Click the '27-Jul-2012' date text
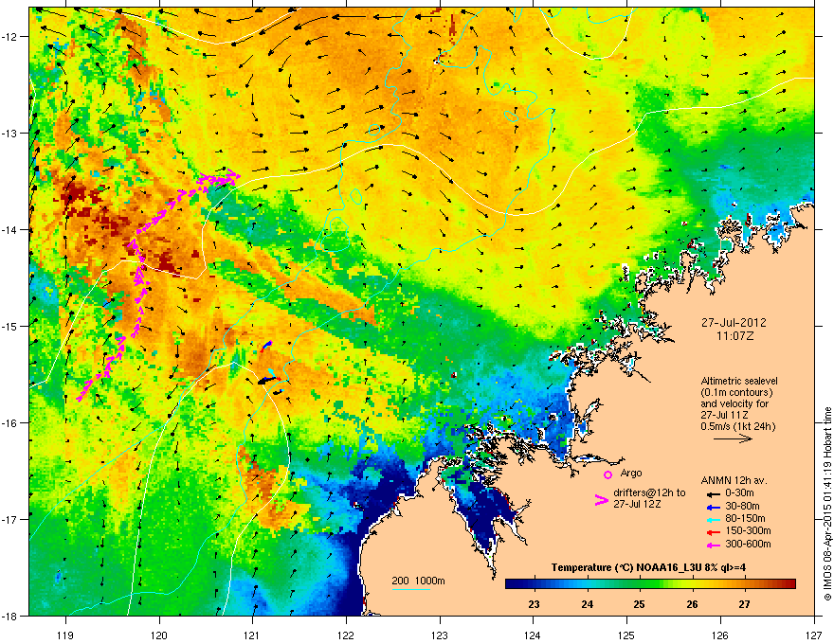The image size is (834, 644). (x=734, y=323)
